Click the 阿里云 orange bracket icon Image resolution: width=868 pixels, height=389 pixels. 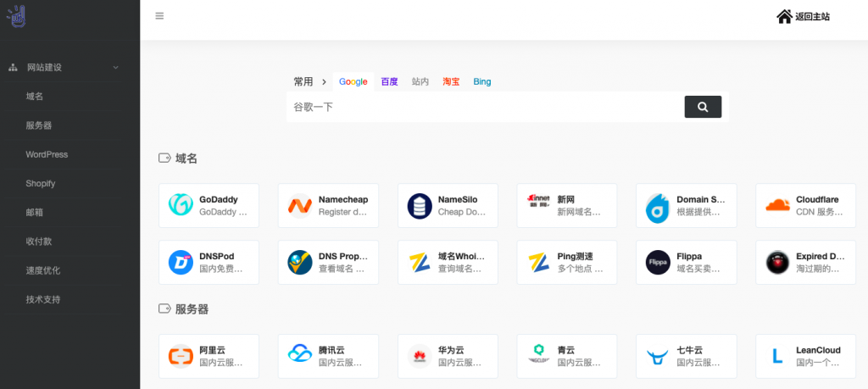click(181, 356)
